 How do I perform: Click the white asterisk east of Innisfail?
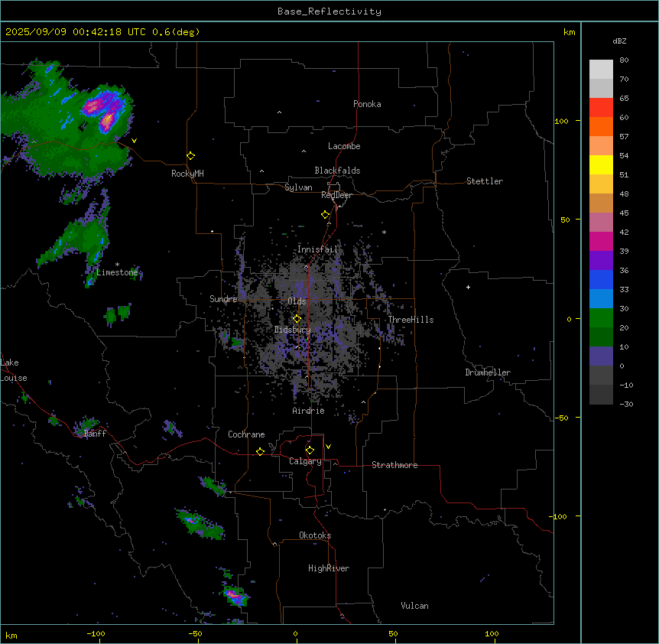(384, 232)
